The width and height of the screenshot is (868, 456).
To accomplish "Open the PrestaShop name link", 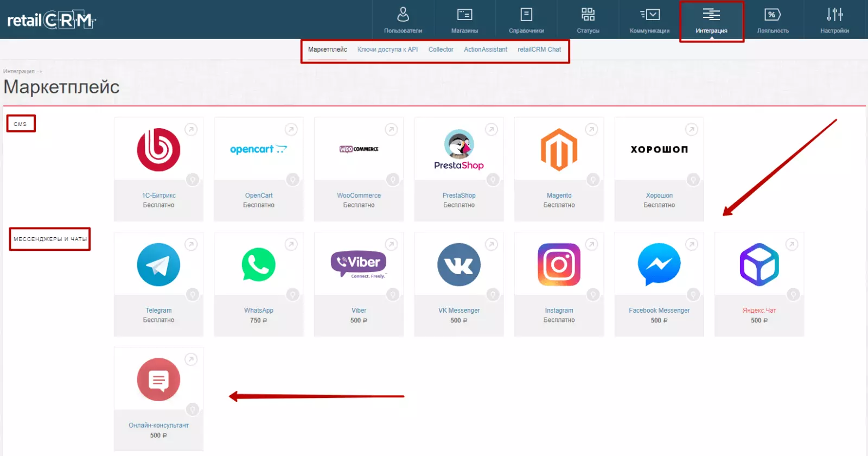I will [x=459, y=195].
